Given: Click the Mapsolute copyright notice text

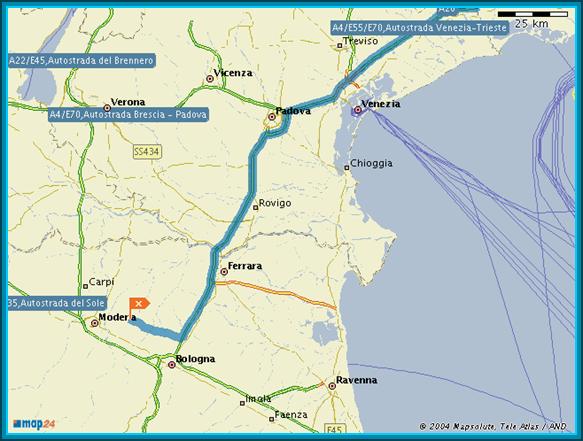Looking at the screenshot, I should [493, 426].
